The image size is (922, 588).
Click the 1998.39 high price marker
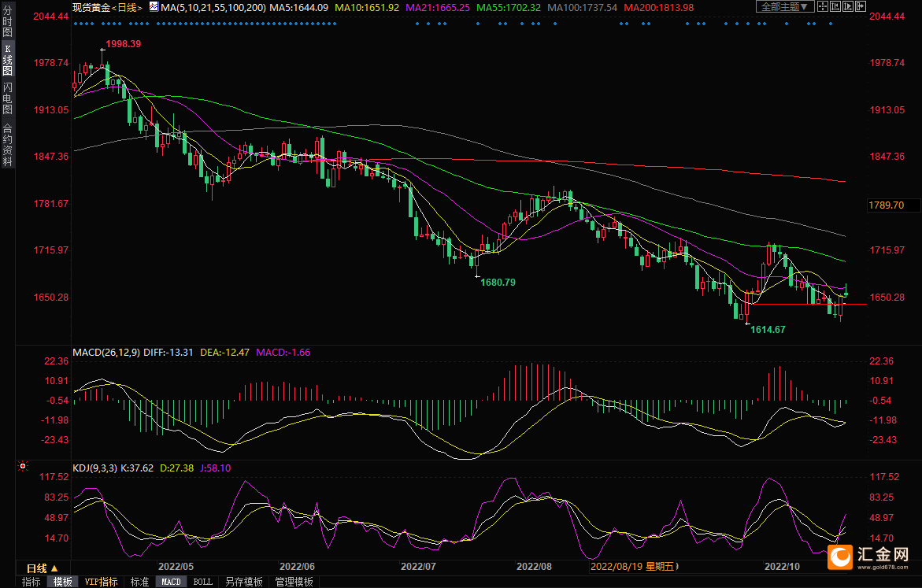click(123, 44)
